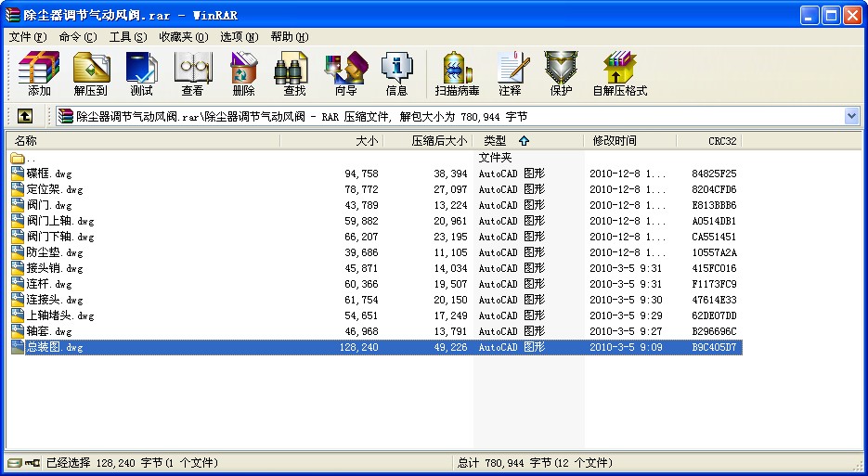Open the 文件(F) menu
Image resolution: width=868 pixels, height=476 pixels.
click(28, 37)
